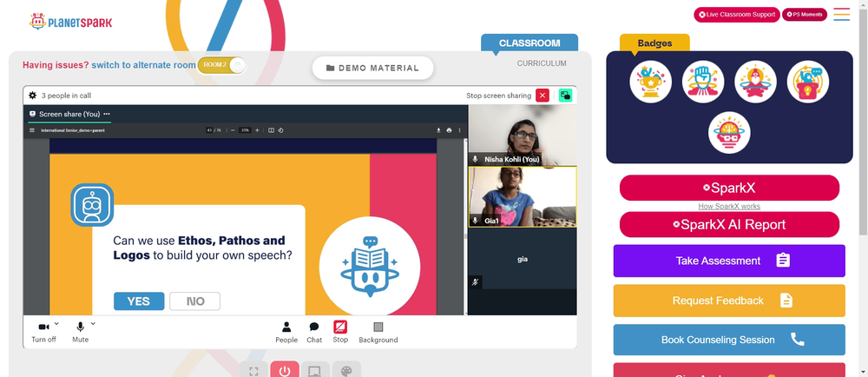Switch to the CURRICULUM tab
Screen dimensions: 868x377
(x=542, y=63)
